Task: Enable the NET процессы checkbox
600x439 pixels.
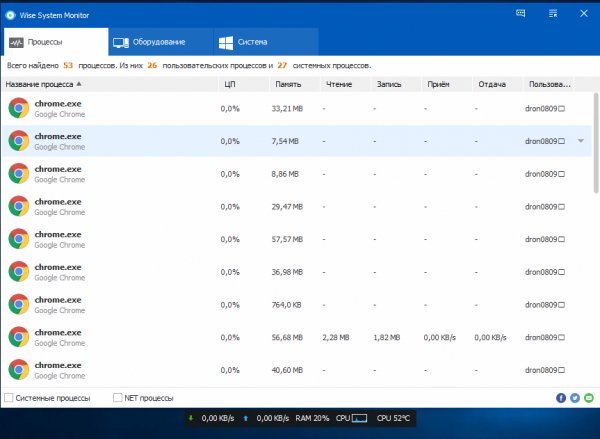Action: point(117,398)
